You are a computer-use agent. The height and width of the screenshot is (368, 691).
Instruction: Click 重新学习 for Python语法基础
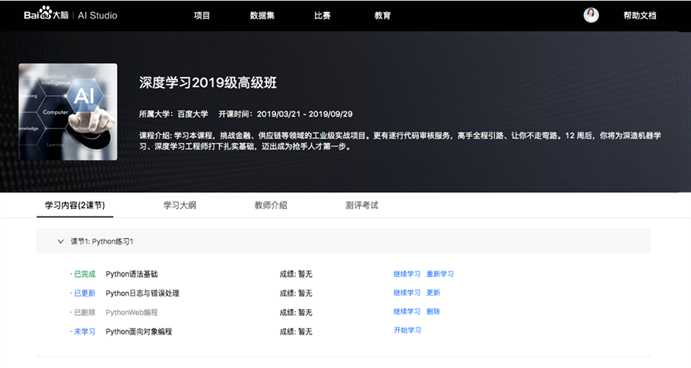(440, 274)
